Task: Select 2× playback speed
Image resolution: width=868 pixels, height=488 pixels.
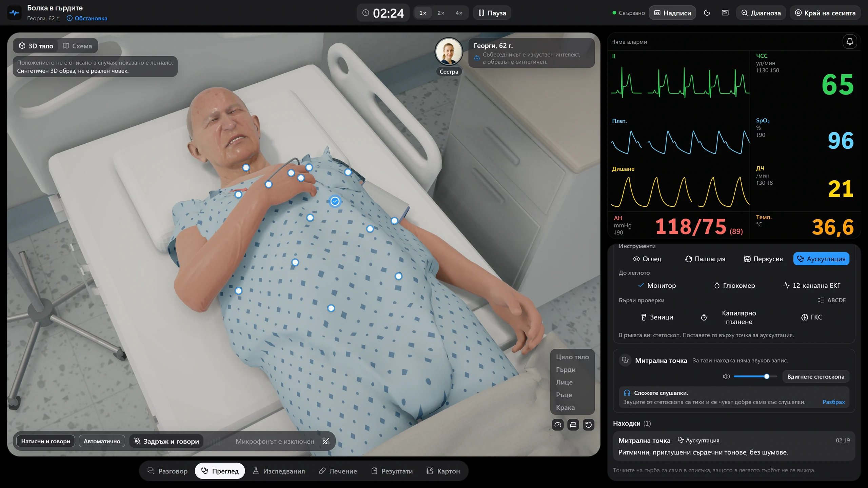Action: (440, 13)
